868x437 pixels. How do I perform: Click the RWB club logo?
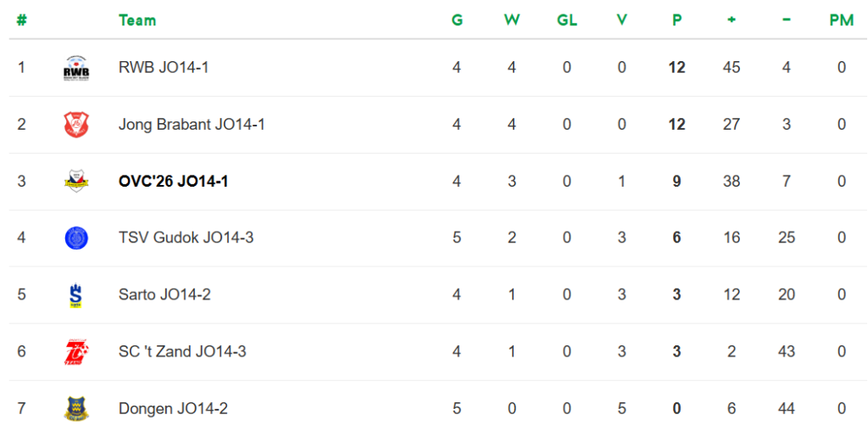76,68
